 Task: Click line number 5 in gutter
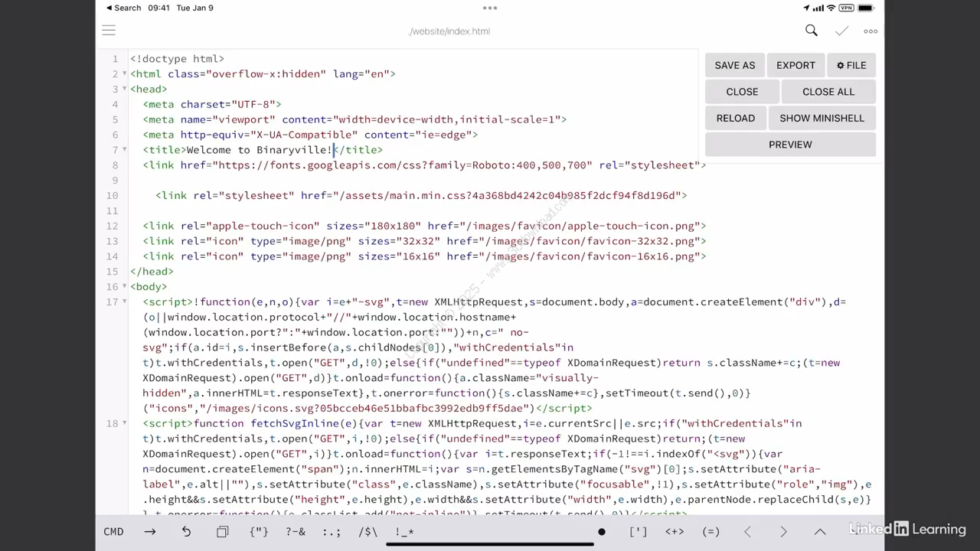pos(115,119)
